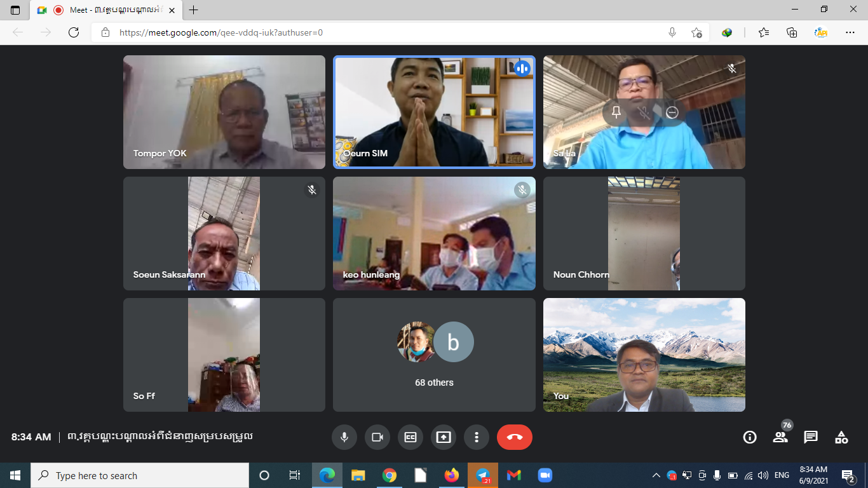Open the meeting details info icon
Screen dimensions: 868x488
(750, 437)
